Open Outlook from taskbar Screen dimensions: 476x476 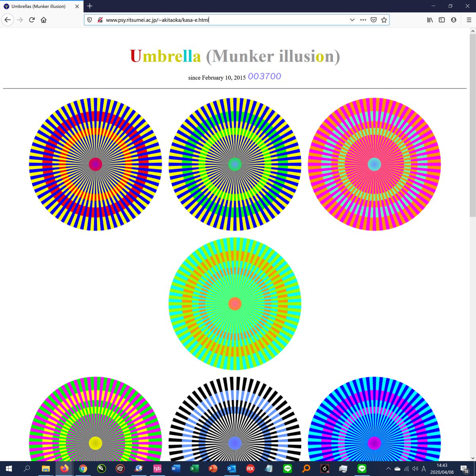[x=232, y=468]
